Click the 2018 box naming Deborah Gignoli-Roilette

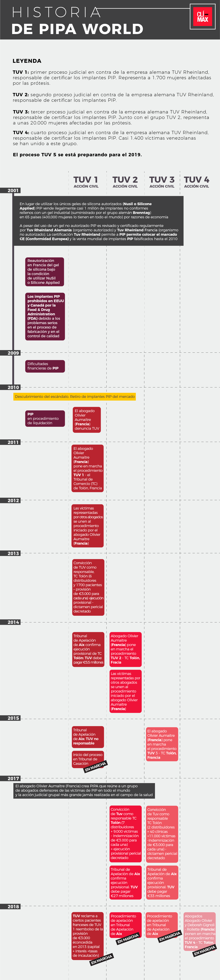click(199, 932)
